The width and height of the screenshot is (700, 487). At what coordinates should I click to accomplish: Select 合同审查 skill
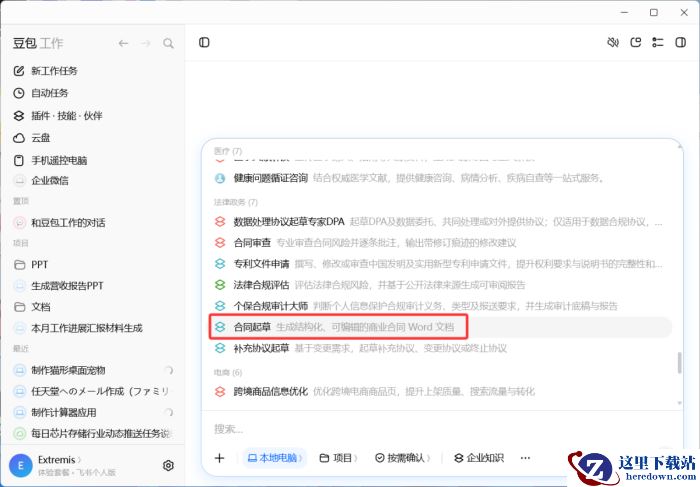[442, 243]
